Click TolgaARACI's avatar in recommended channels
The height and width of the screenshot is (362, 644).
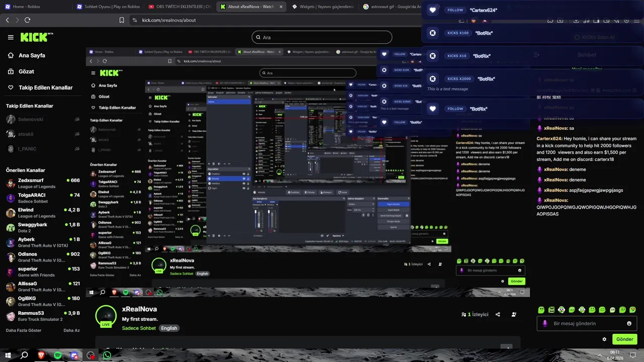(x=11, y=198)
